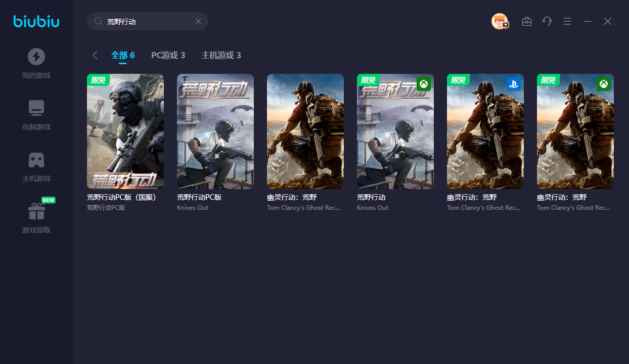This screenshot has width=629, height=364.
Task: Open the game claim (游戏领取) gift icon
Action: [x=36, y=211]
